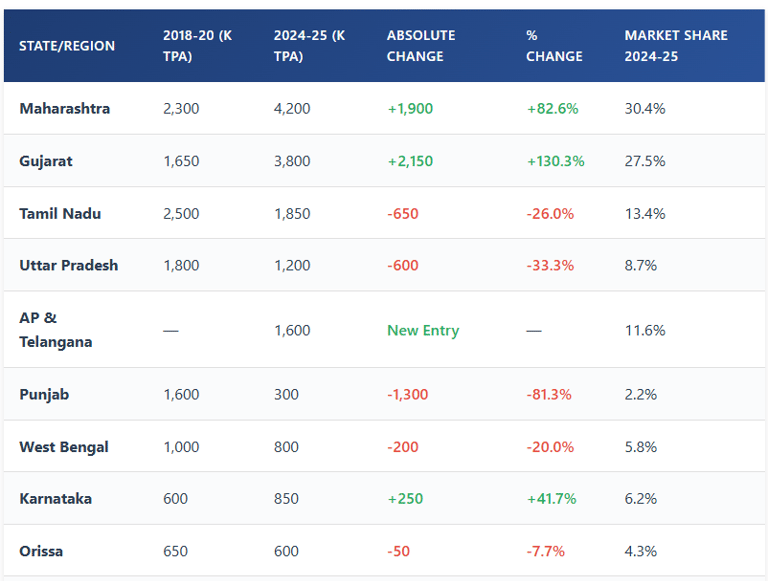Click the Karnataka row label
The image size is (768, 581).
coord(56,498)
